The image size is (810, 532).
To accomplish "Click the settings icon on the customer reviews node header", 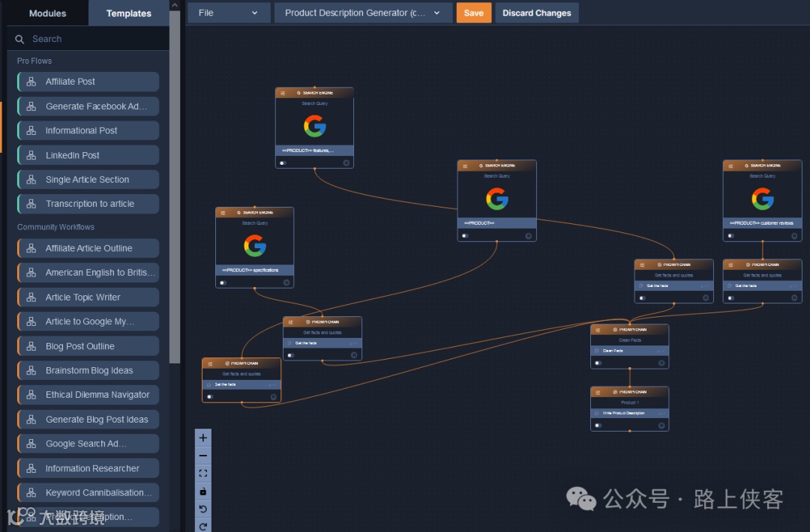I will click(730, 166).
